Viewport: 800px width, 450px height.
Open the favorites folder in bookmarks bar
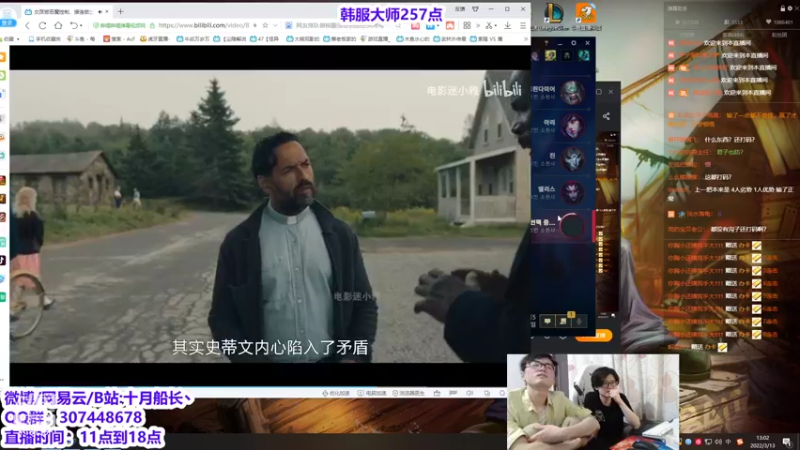(11, 39)
